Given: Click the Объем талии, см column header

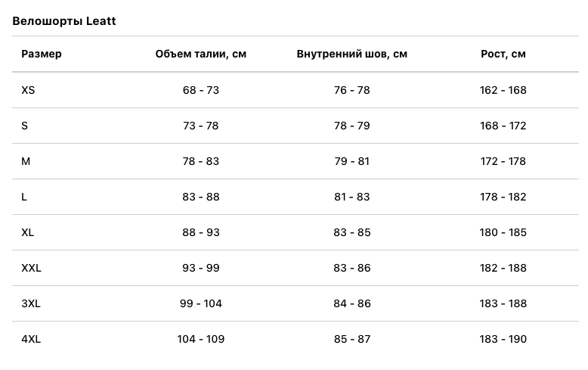Looking at the screenshot, I should click(x=201, y=54).
